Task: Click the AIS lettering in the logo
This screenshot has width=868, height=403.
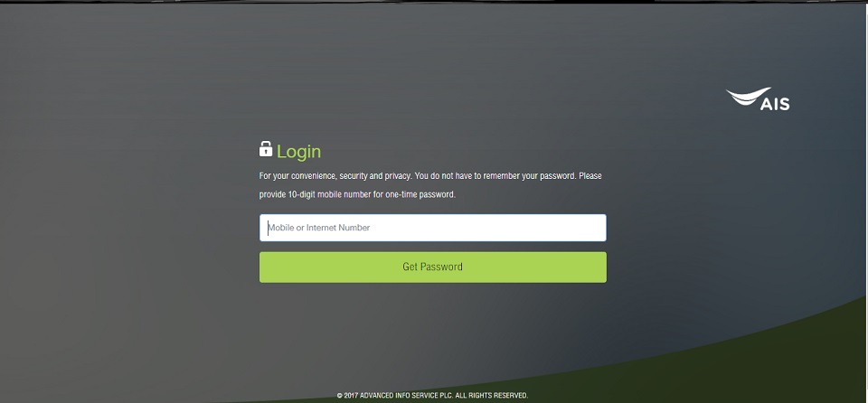Action: (x=775, y=104)
